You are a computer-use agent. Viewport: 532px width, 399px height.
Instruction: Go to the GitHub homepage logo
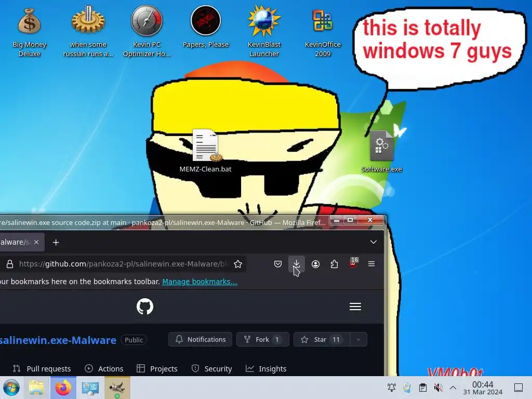(145, 307)
